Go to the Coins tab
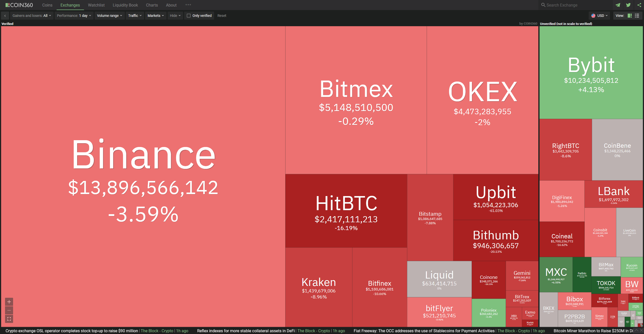Image resolution: width=644 pixels, height=334 pixels. [47, 5]
